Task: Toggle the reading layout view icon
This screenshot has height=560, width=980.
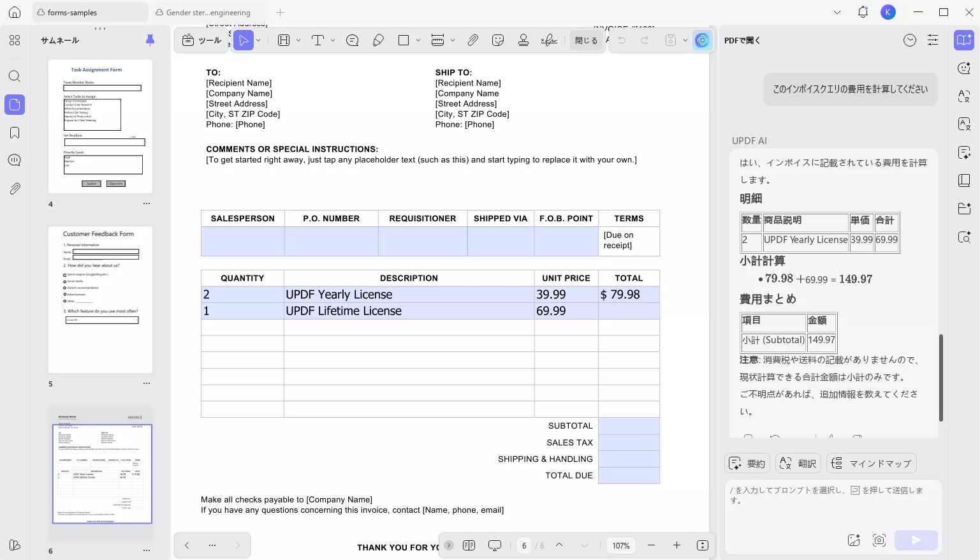Action: click(x=469, y=545)
